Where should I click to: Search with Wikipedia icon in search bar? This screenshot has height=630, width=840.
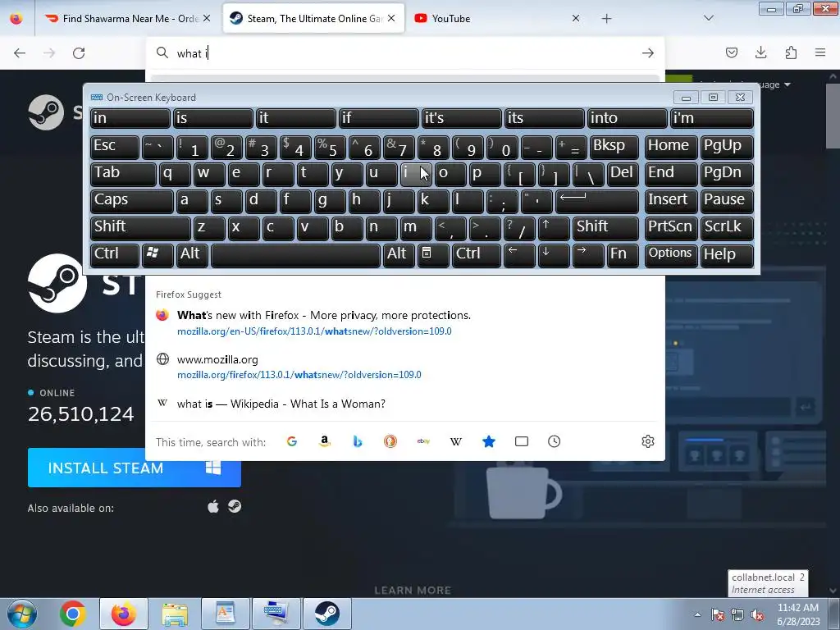[x=456, y=441]
